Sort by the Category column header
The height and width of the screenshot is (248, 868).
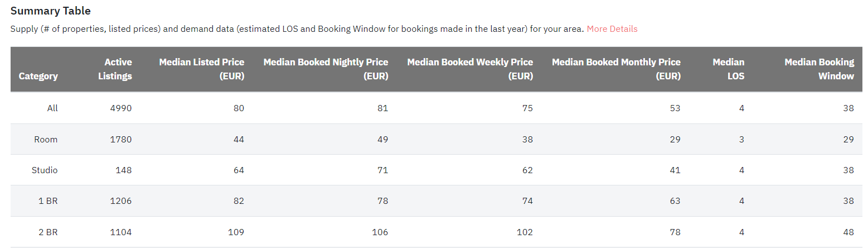click(x=38, y=76)
